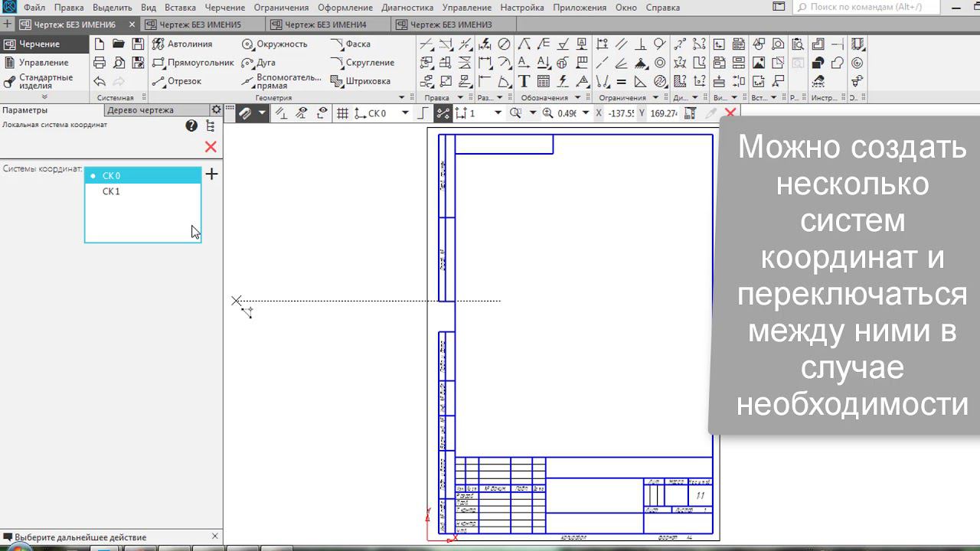Cancel the command with red X
Viewport: 980px width, 551px height.
tap(730, 112)
